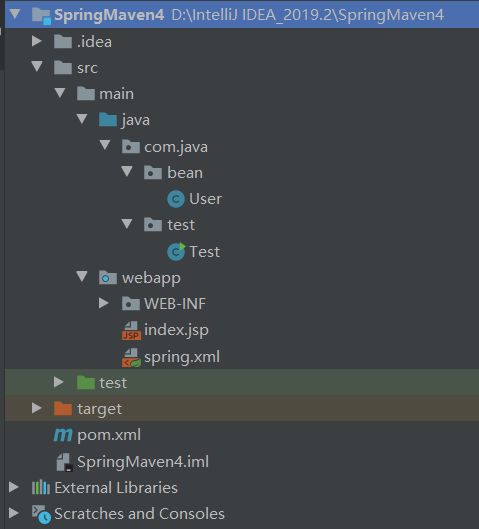Collapse the src folder arrow
Image resolution: width=479 pixels, height=529 pixels.
(x=37, y=66)
